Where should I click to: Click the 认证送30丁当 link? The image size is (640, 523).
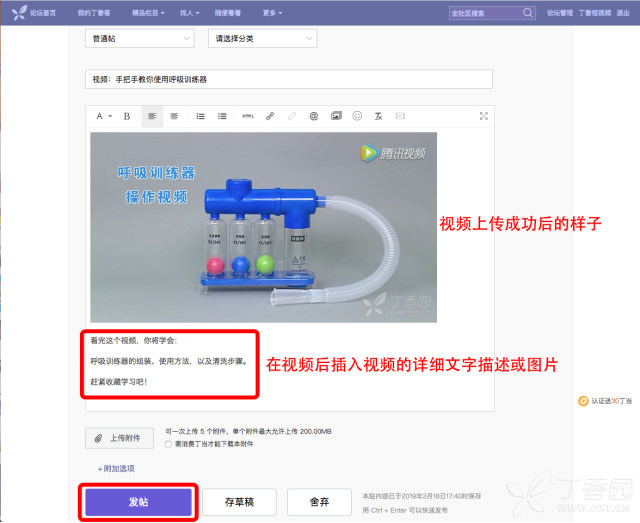click(611, 401)
